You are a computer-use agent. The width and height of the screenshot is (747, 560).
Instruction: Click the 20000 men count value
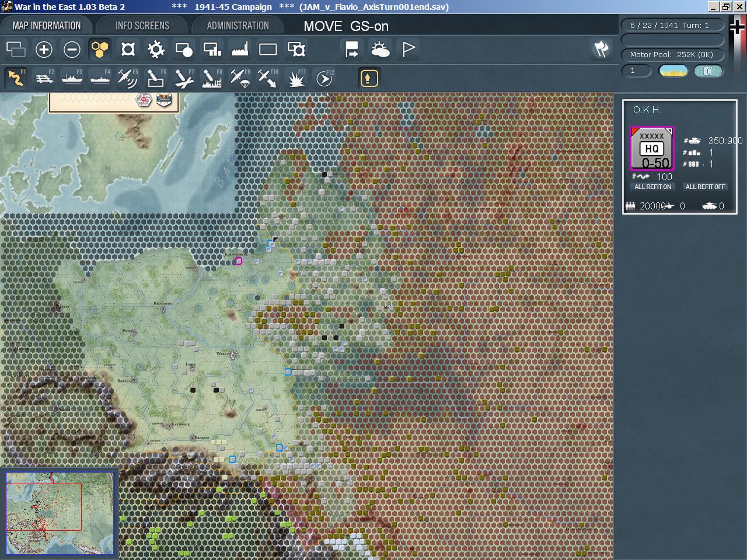(x=652, y=206)
